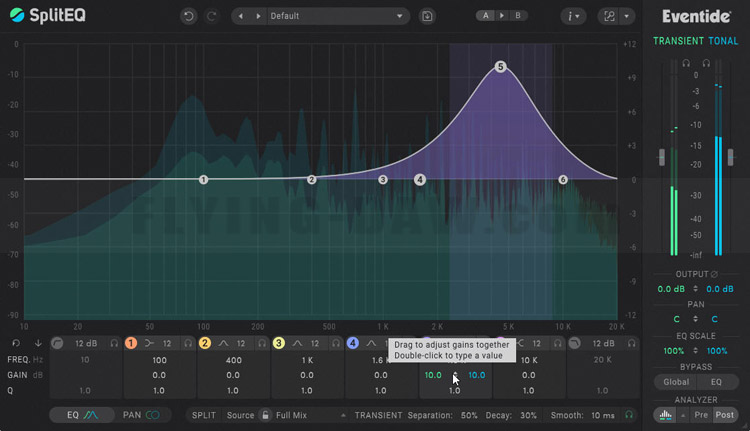This screenshot has height=431, width=750.
Task: Change band 1 low shelf filter type
Action: [150, 343]
